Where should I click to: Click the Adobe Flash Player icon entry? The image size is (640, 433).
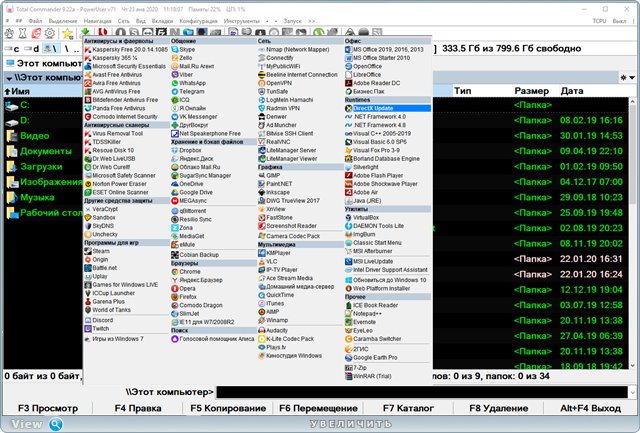tap(349, 175)
